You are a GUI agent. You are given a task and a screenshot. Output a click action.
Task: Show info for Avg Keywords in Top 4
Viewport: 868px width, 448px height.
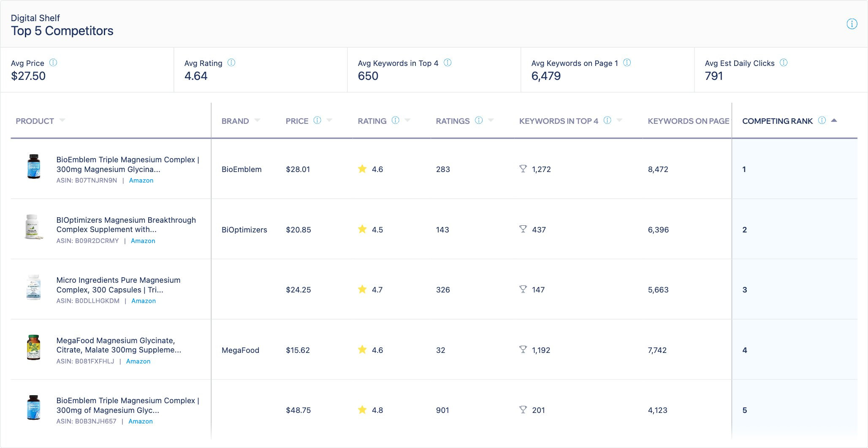(x=448, y=63)
